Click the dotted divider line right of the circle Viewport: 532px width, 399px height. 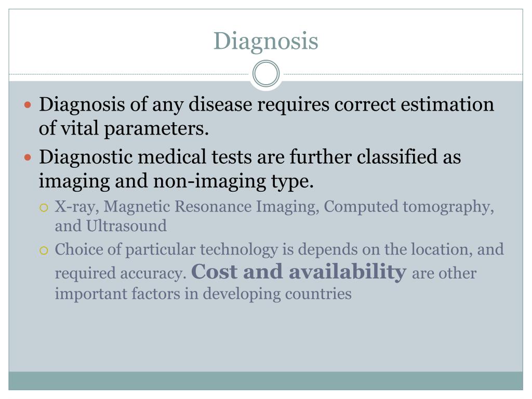(x=402, y=74)
